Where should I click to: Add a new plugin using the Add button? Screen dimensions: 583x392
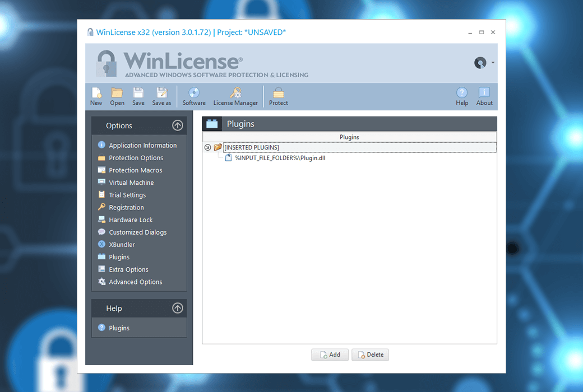(330, 354)
